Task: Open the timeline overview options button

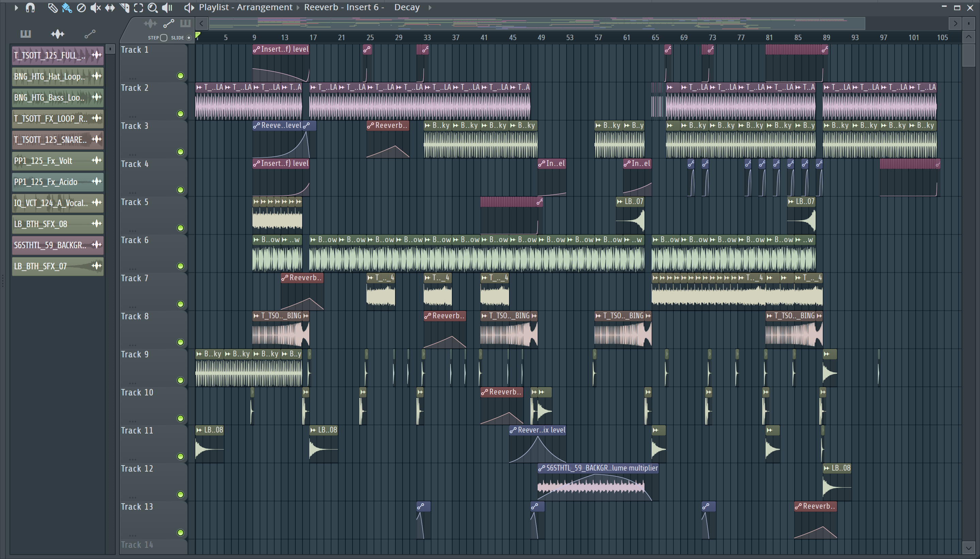Action: [x=968, y=23]
